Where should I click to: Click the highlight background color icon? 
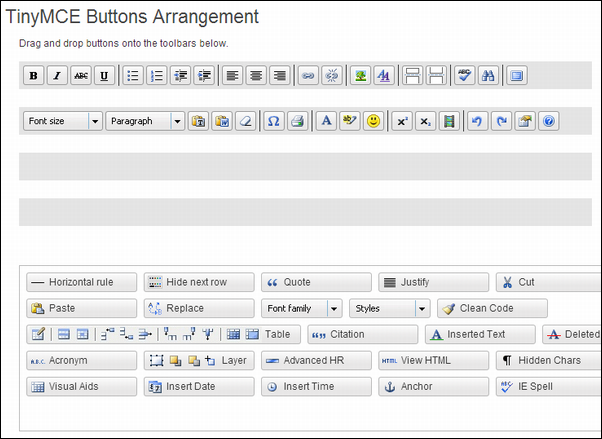pyautogui.click(x=350, y=121)
